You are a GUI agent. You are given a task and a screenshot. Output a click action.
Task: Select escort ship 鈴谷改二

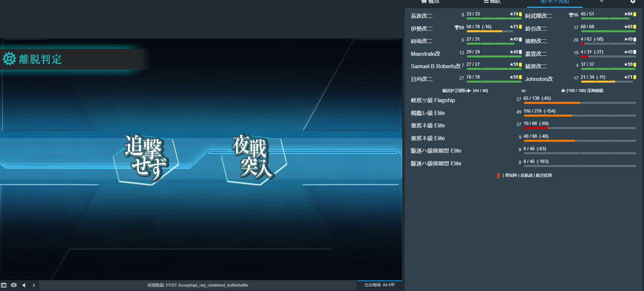click(536, 29)
